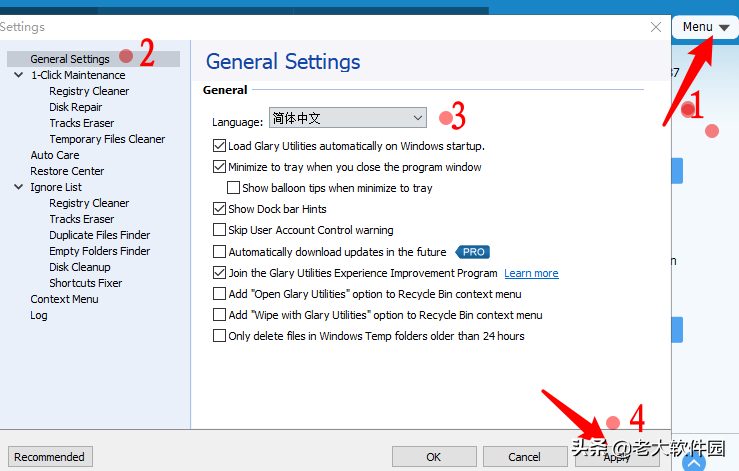The image size is (739, 471).
Task: Check Show balloon tips when minimize to tray
Action: coord(234,188)
